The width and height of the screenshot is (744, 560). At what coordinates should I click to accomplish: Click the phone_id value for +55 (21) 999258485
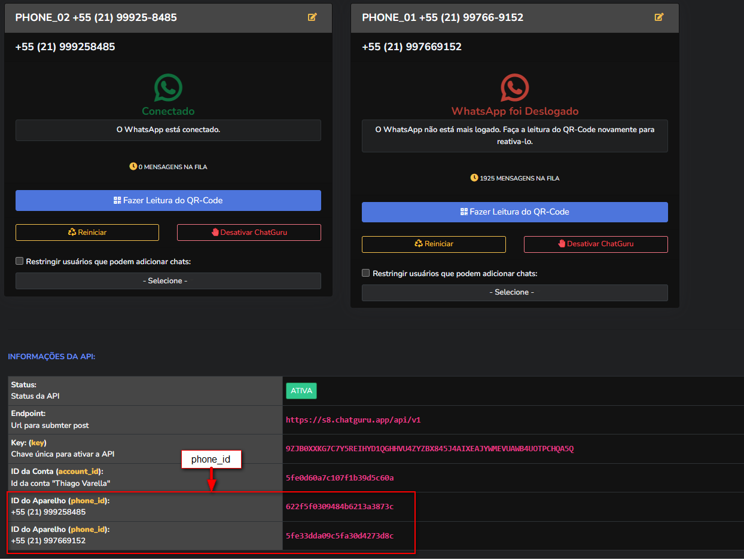339,507
